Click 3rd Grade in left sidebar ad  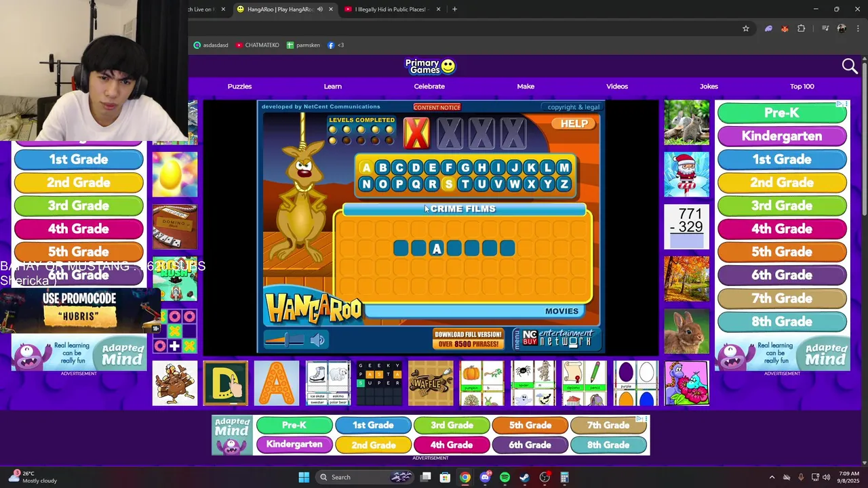[79, 205]
